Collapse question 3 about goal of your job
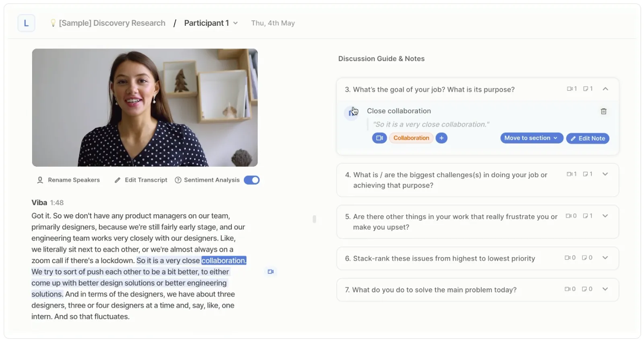This screenshot has width=644, height=341. (605, 89)
